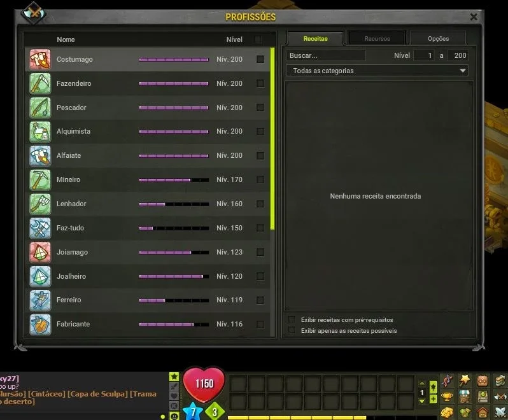Sort professions by Nível column
Image resolution: width=508 pixels, height=420 pixels.
point(234,39)
